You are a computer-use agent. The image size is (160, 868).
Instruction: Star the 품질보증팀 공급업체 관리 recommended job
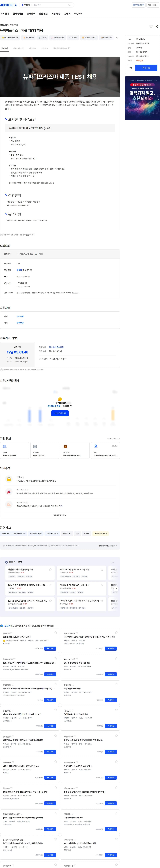pos(56,633)
